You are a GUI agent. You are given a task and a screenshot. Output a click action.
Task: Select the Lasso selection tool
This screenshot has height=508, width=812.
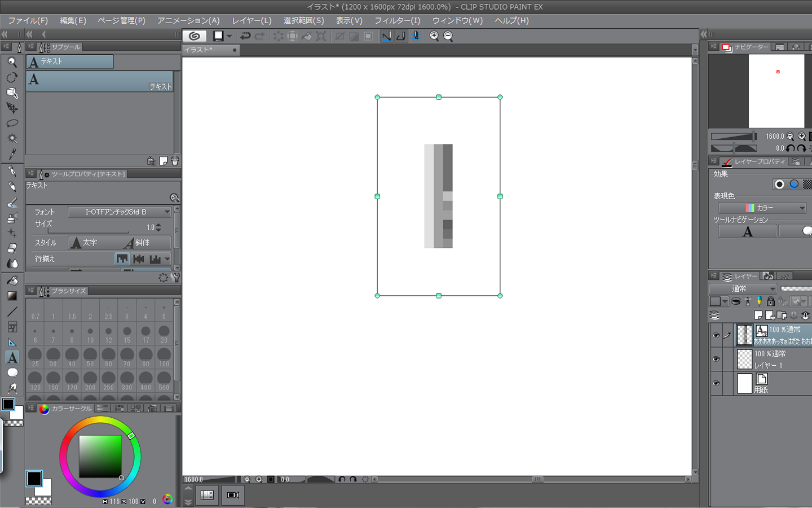click(12, 123)
